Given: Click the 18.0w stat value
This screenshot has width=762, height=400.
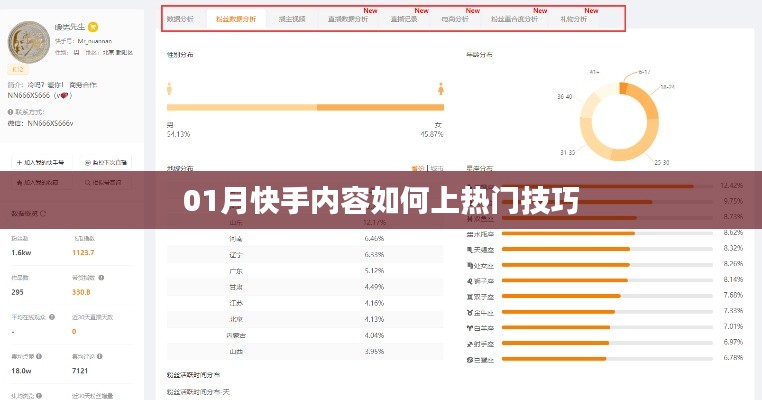Looking at the screenshot, I should (21, 371).
